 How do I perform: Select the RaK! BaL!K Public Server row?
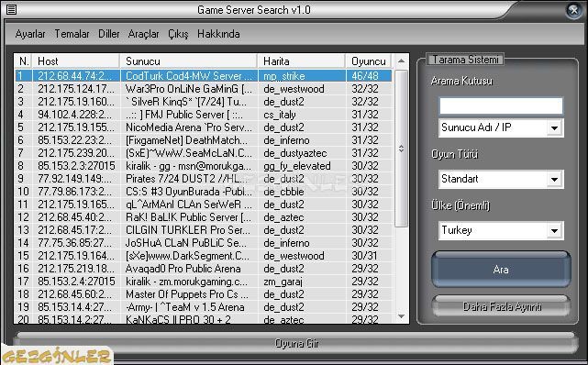click(x=204, y=217)
